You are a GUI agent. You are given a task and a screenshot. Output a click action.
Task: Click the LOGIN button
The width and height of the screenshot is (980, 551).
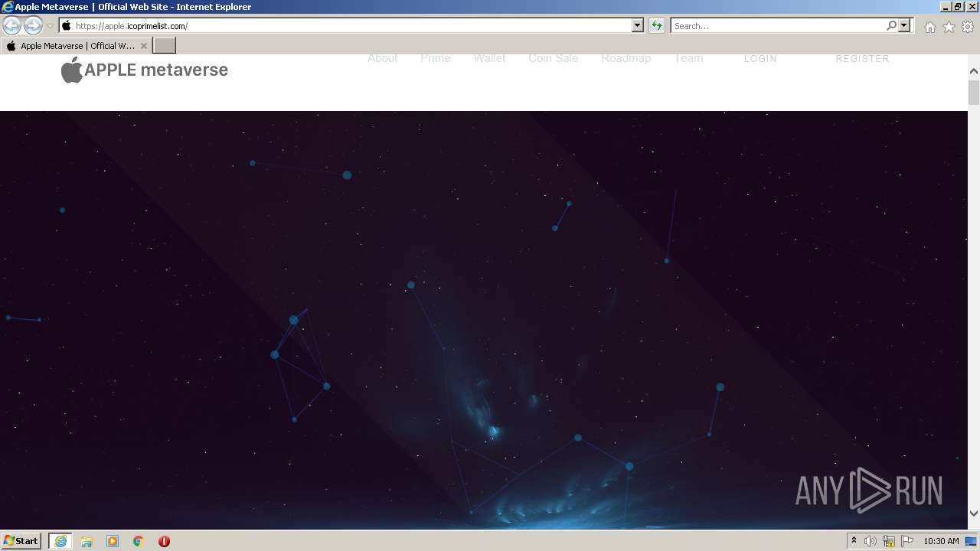coord(760,59)
